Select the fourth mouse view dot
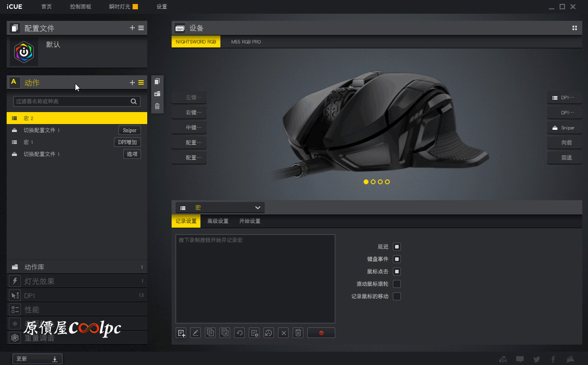 coord(387,182)
